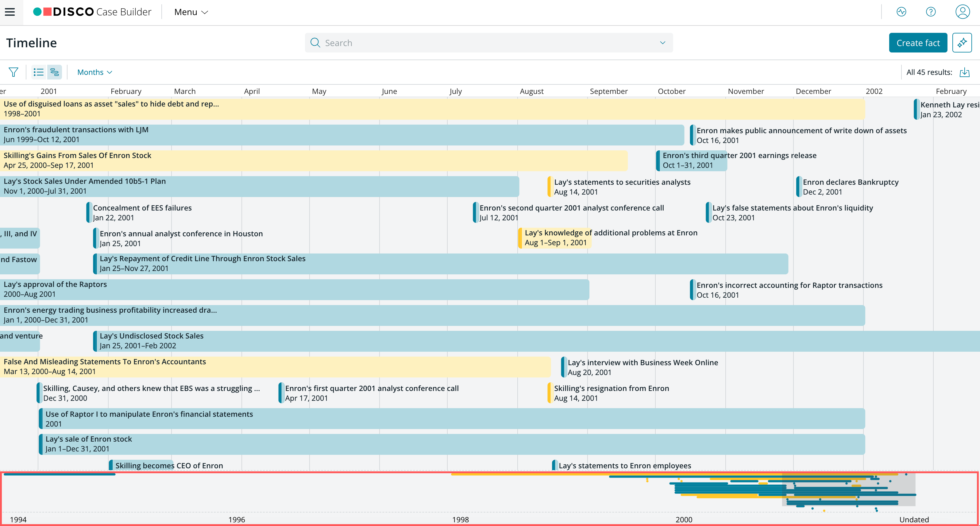Click the search magnifier icon
This screenshot has width=980, height=526.
(x=315, y=43)
